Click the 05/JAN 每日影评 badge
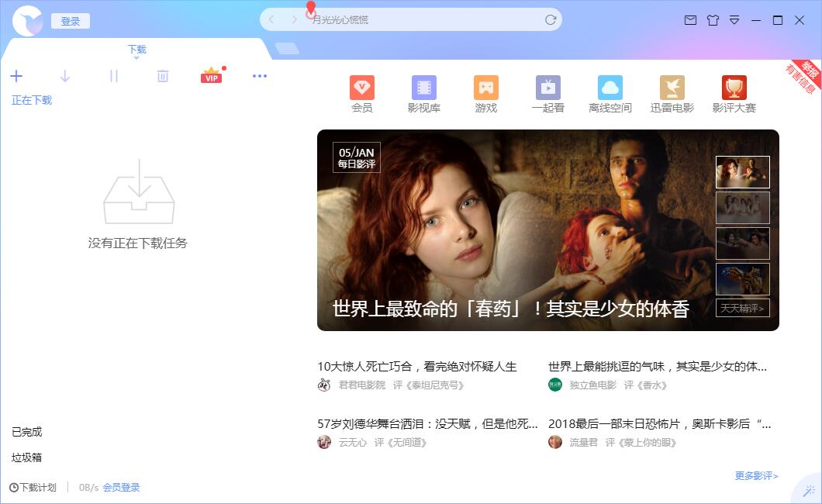The width and height of the screenshot is (822, 504). pyautogui.click(x=357, y=157)
